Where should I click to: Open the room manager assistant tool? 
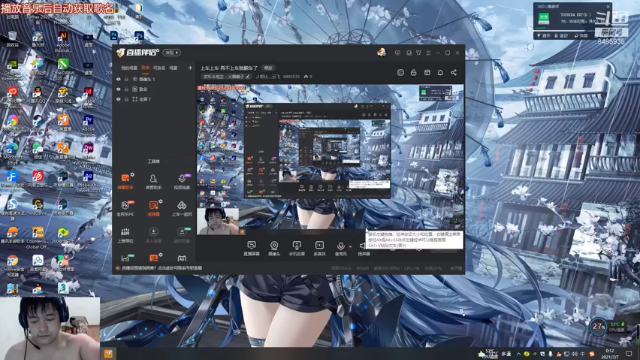click(x=153, y=182)
